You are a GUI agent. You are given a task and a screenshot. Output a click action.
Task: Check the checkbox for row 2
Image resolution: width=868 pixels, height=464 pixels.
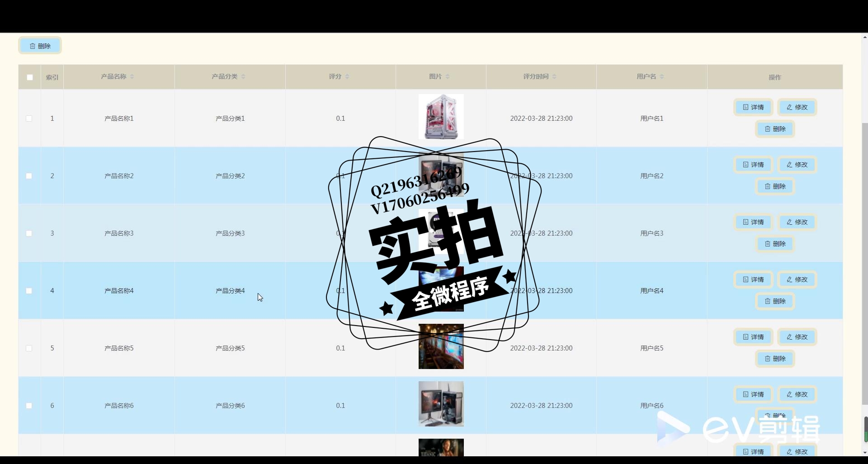29,176
